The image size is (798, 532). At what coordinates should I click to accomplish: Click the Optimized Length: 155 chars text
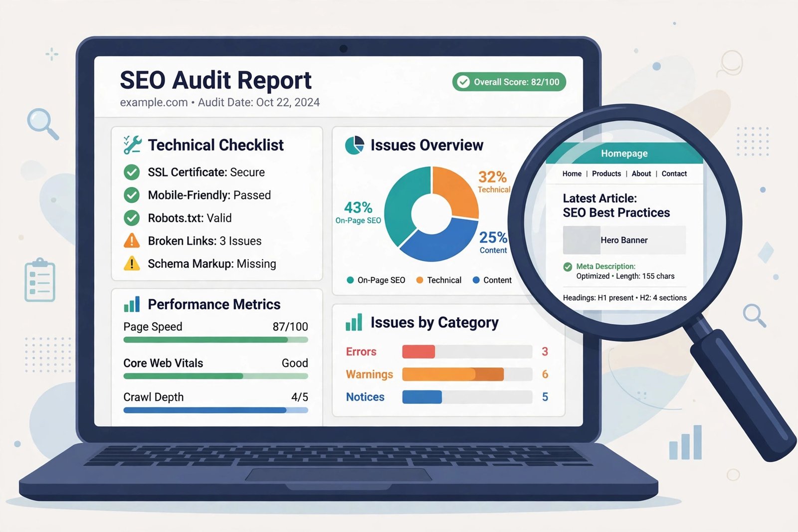[625, 276]
